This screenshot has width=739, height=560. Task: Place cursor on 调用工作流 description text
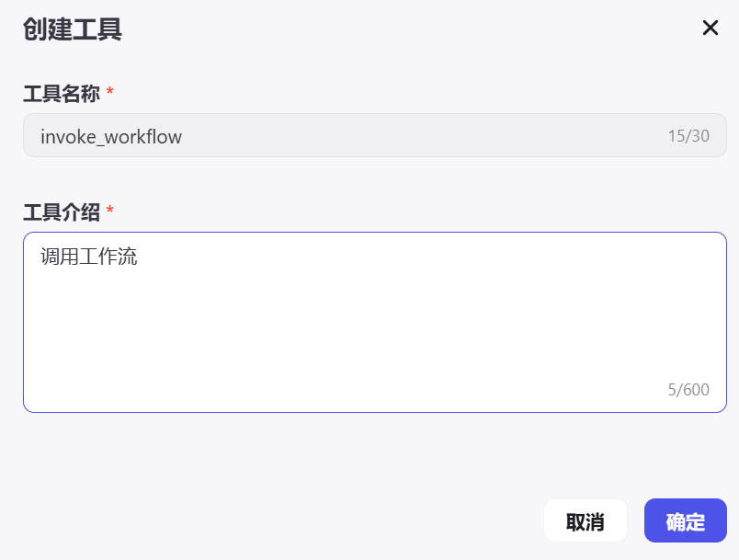pos(89,257)
